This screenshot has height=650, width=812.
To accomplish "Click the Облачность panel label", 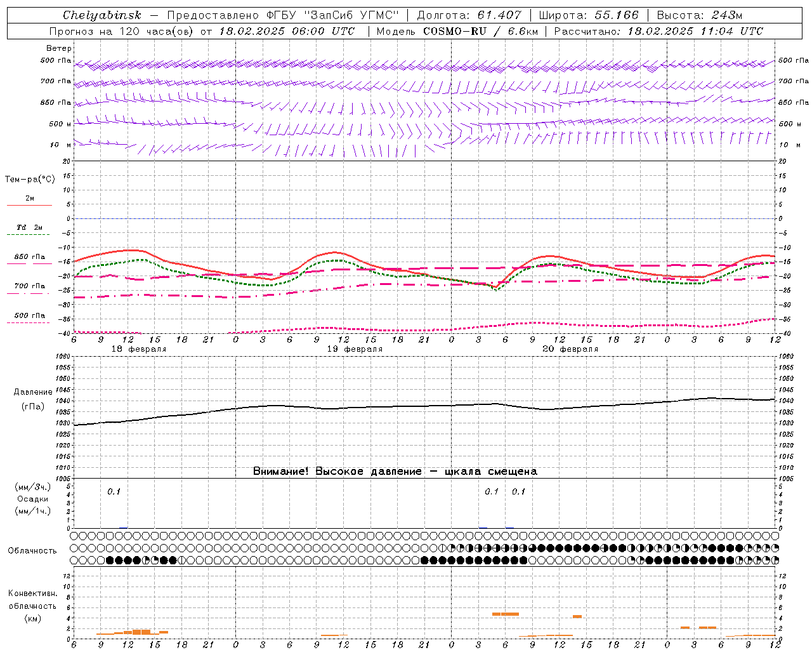I will [x=32, y=551].
